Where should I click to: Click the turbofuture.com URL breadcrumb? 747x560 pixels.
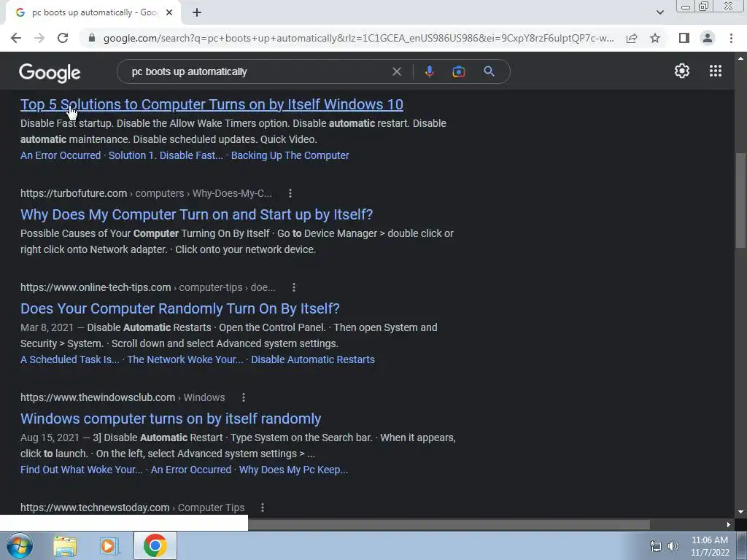tap(146, 193)
